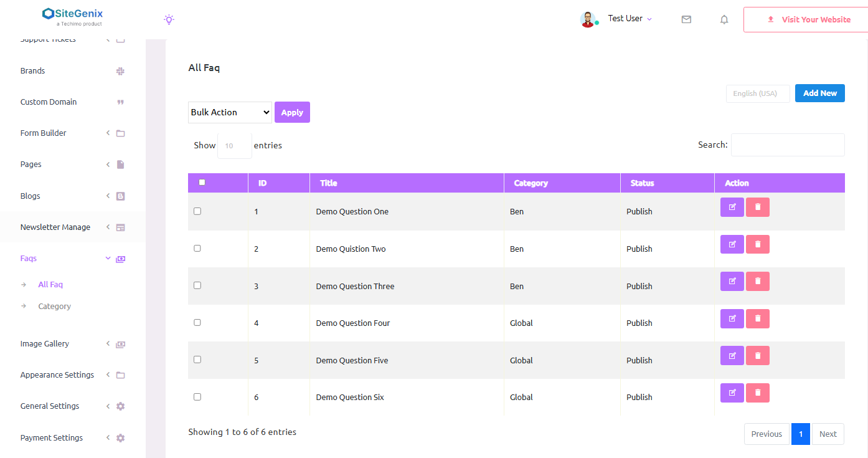Click the delete icon for Demo Question Six

(x=757, y=393)
